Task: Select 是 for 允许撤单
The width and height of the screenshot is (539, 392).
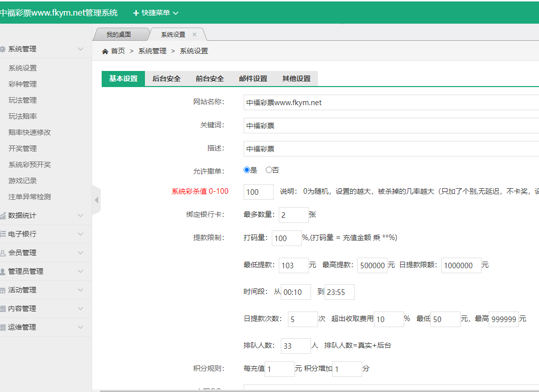Action: [x=246, y=170]
